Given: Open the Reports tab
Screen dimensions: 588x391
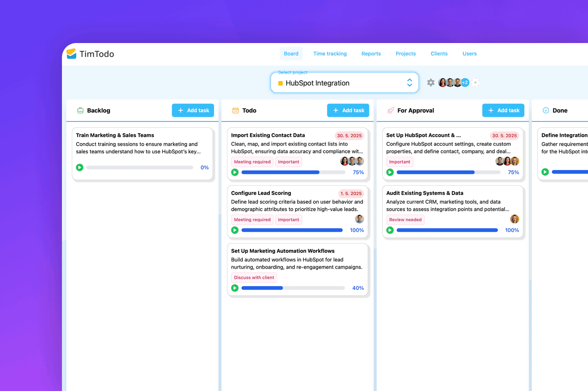Looking at the screenshot, I should [371, 53].
